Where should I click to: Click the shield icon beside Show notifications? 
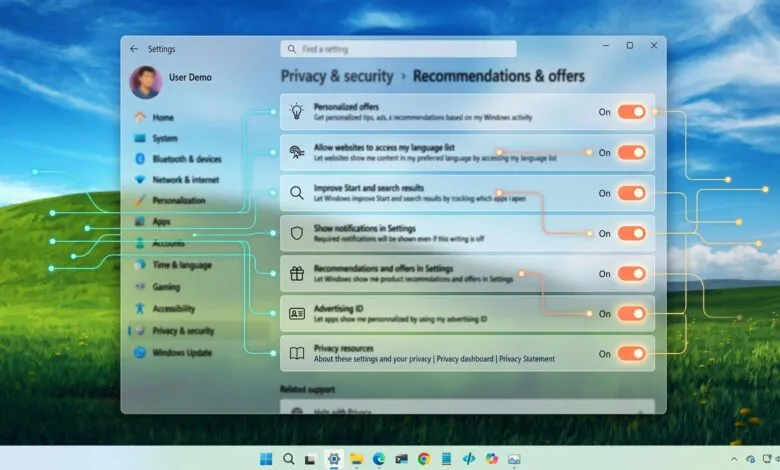296,233
